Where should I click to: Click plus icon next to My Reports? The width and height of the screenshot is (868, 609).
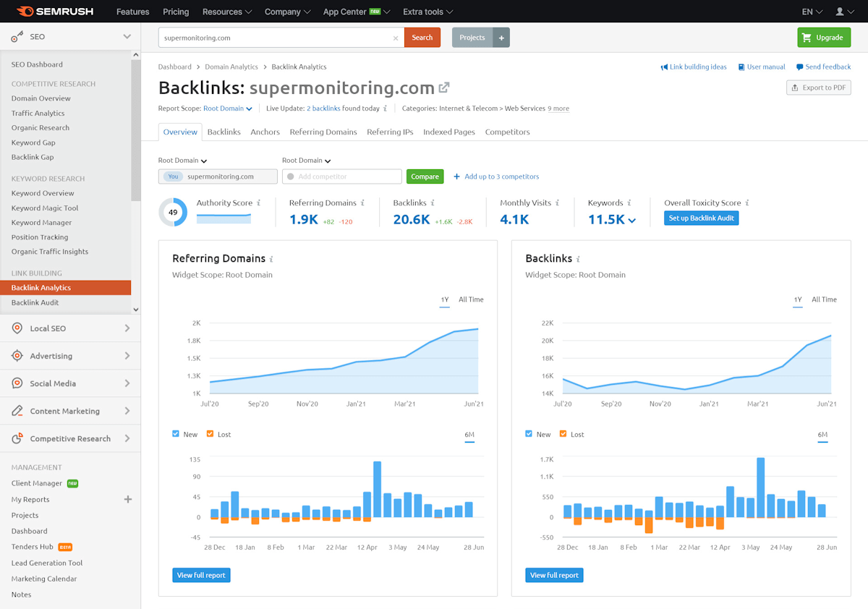pyautogui.click(x=128, y=499)
